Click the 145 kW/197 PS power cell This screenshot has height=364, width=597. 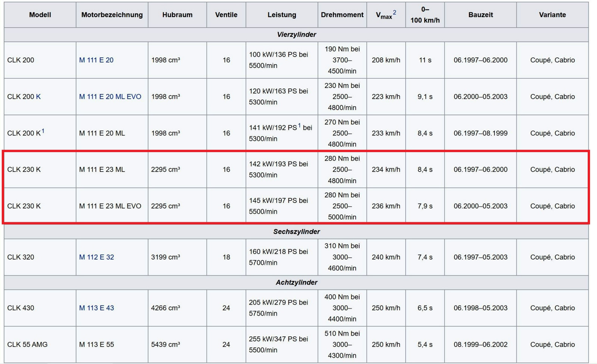(x=282, y=206)
